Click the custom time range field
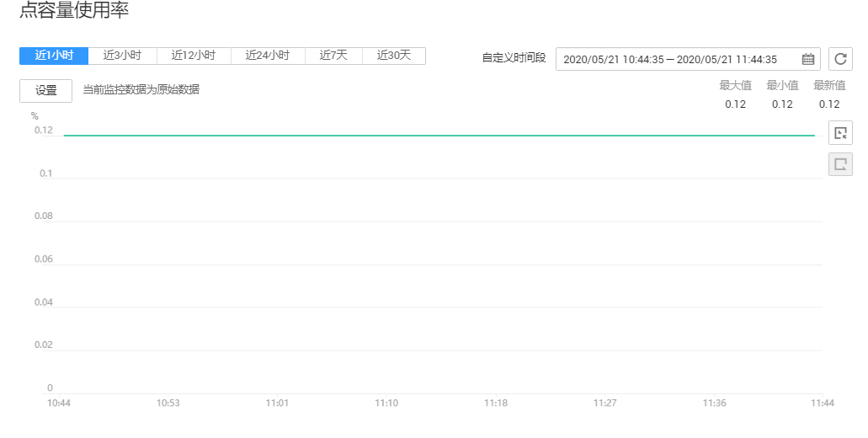The height and width of the screenshot is (438, 868). point(678,59)
